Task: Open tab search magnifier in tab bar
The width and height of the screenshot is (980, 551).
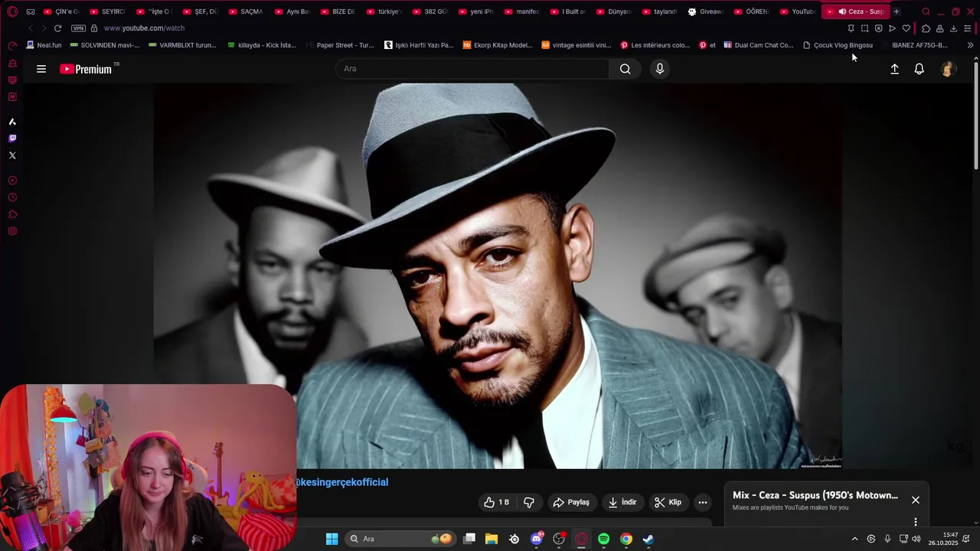Action: point(926,11)
